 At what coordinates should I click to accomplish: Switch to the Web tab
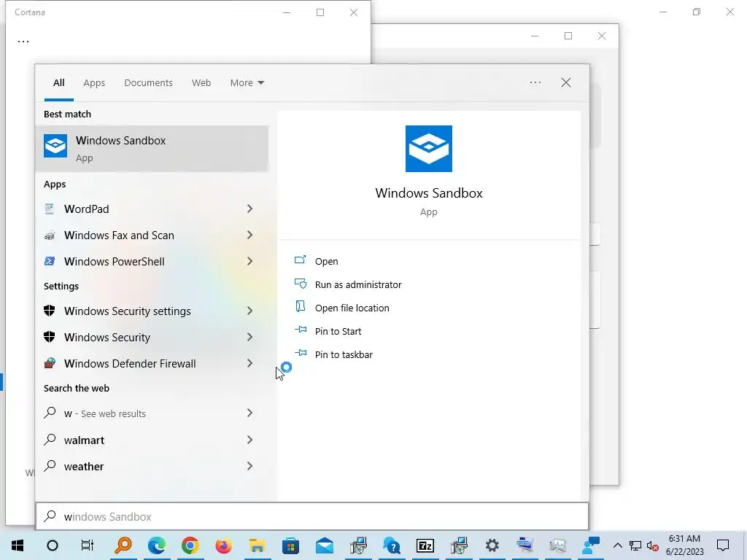(201, 83)
